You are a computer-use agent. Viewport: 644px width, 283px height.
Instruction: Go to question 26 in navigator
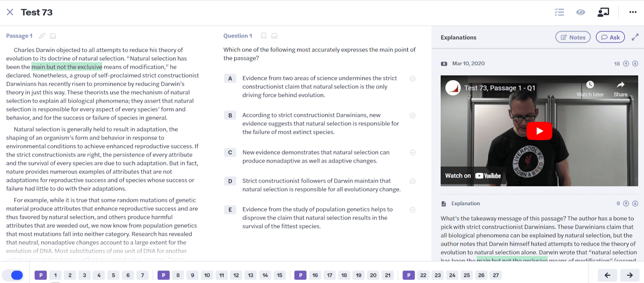[x=481, y=275]
